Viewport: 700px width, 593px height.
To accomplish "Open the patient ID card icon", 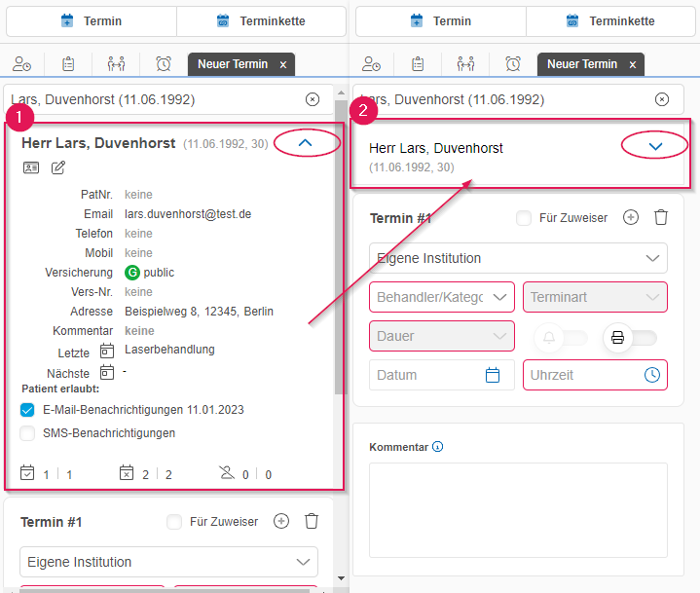I will click(x=31, y=167).
